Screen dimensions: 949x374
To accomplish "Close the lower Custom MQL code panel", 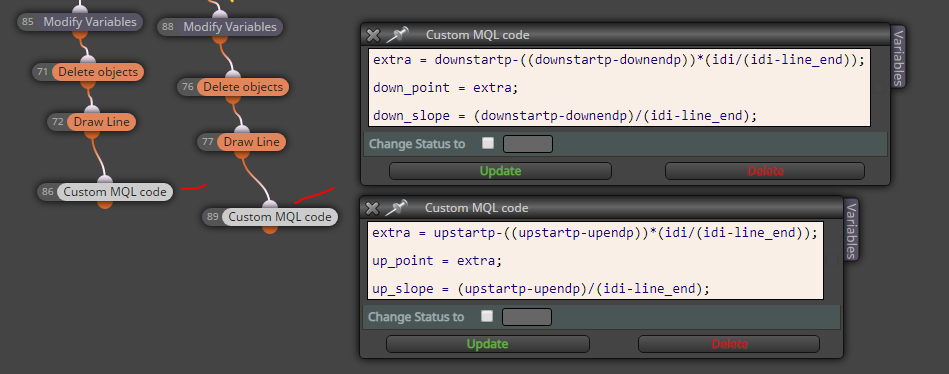I will (373, 208).
